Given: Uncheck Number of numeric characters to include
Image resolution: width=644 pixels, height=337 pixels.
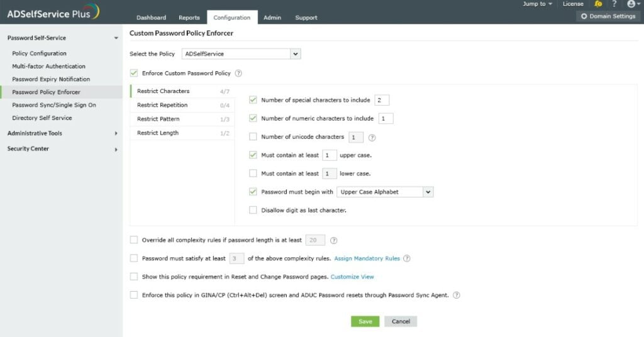Looking at the screenshot, I should pyautogui.click(x=253, y=118).
